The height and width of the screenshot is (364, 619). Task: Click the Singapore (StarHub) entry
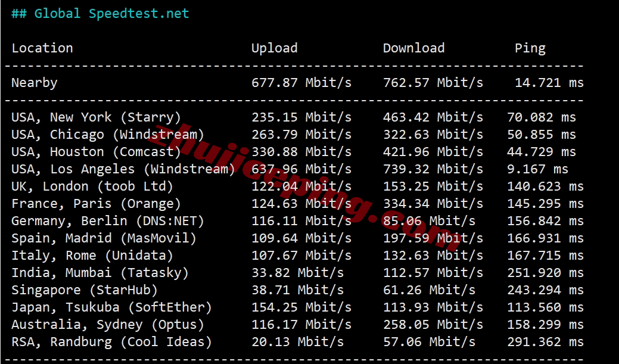(x=85, y=290)
